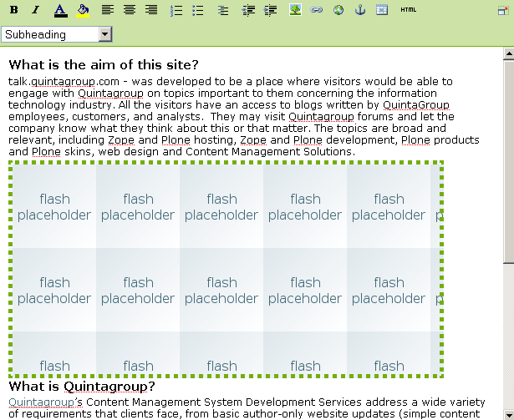Toggle bold formatting
This screenshot has height=420, width=514.
13,10
